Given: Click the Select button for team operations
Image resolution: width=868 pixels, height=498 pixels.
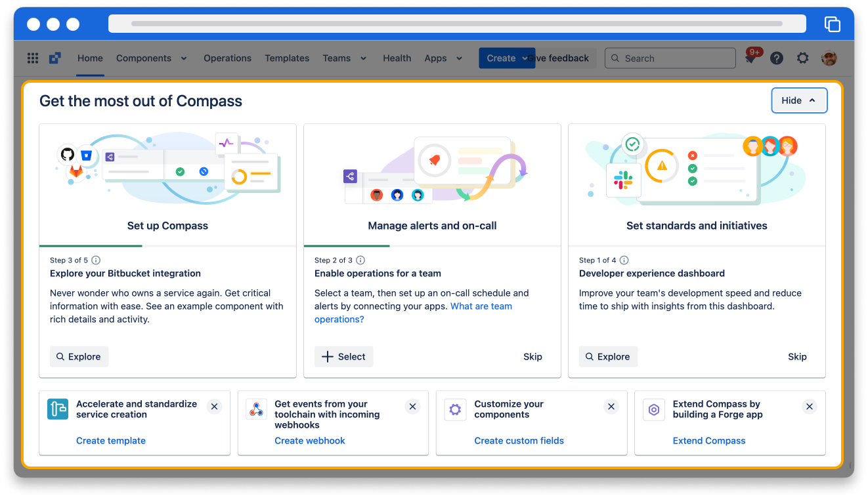Looking at the screenshot, I should [343, 357].
